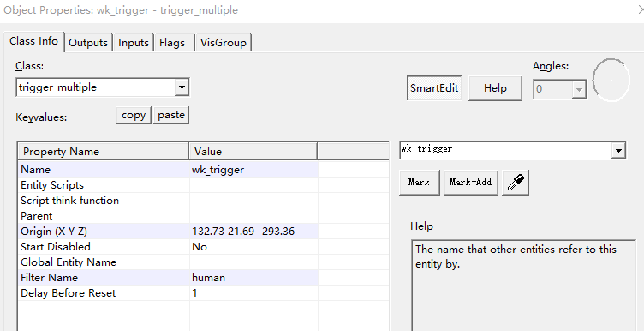
Task: Click the Delay Before Reset value 1
Action: point(253,292)
